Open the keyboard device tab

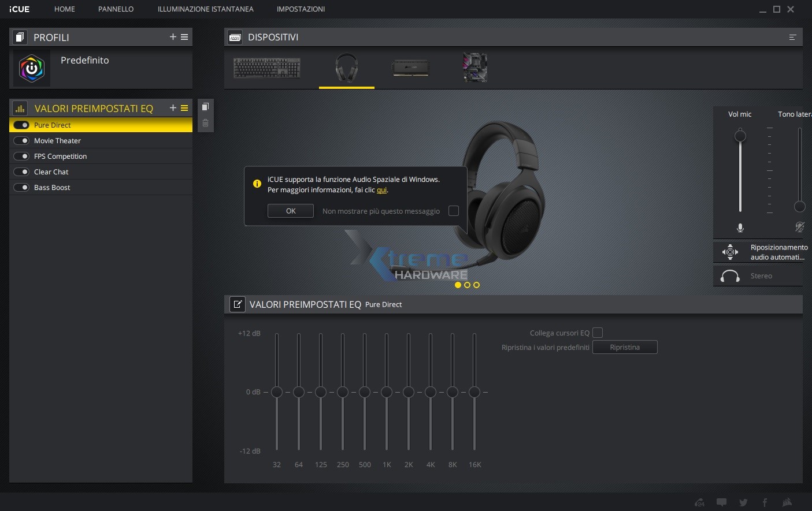[x=266, y=68]
